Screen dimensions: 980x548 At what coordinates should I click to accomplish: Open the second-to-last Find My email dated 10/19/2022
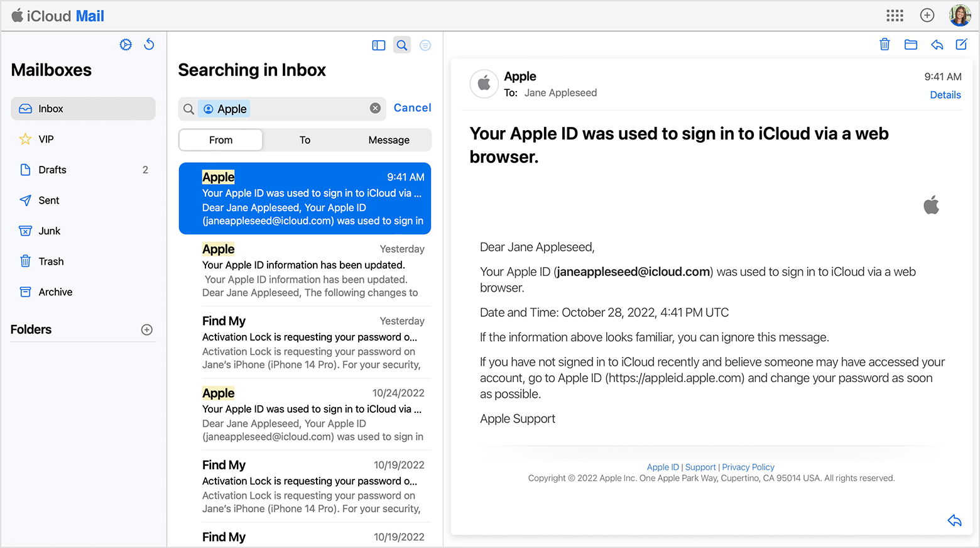pos(305,486)
